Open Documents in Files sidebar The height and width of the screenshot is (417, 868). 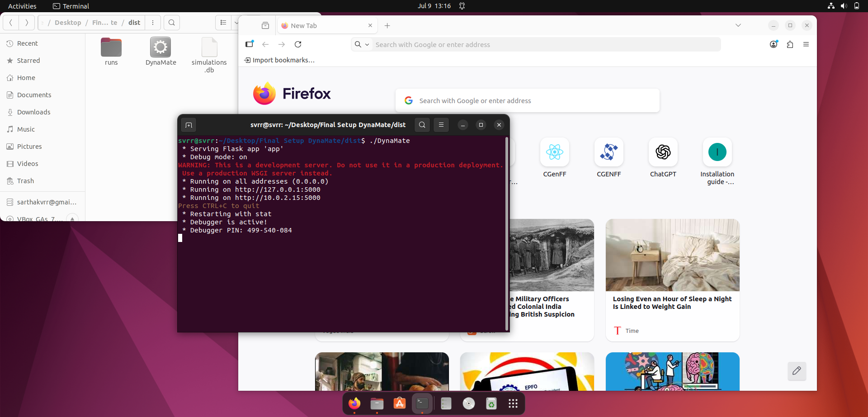(42, 95)
